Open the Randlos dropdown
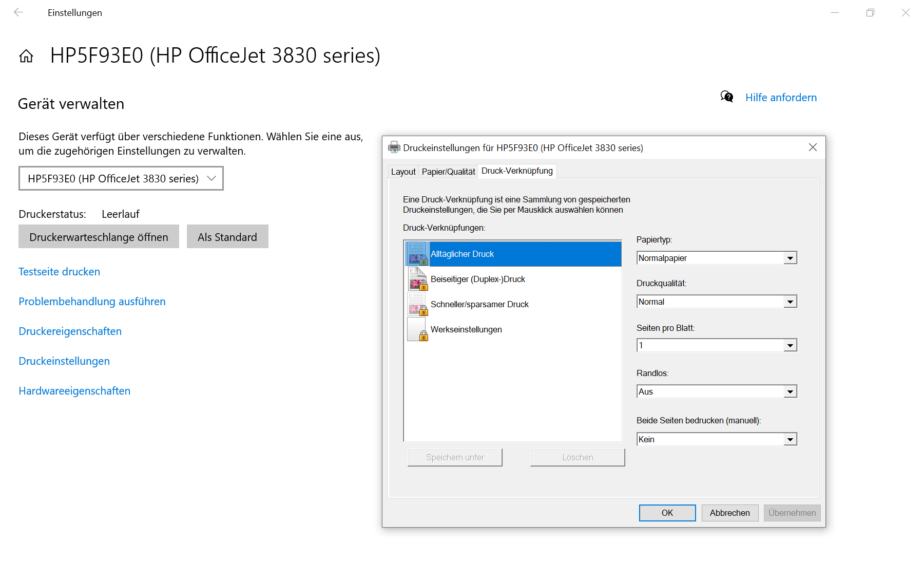 point(717,391)
